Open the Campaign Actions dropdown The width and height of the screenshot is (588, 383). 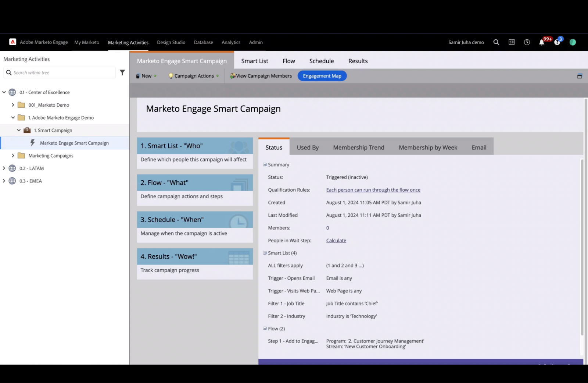click(x=194, y=76)
